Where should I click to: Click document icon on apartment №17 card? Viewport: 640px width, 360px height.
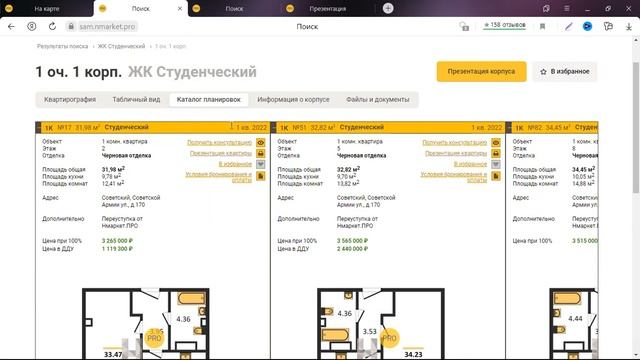pos(260,176)
